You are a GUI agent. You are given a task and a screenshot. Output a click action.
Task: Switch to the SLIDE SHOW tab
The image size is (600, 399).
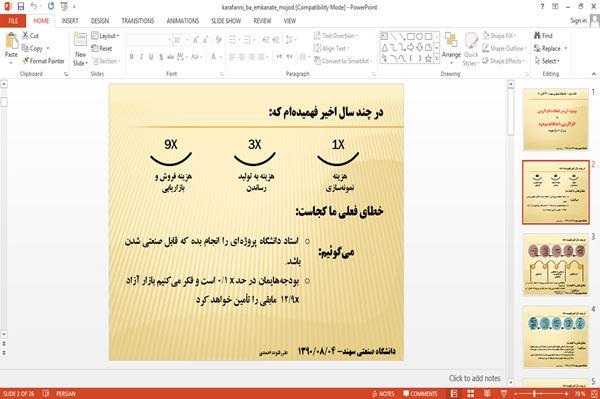[226, 21]
